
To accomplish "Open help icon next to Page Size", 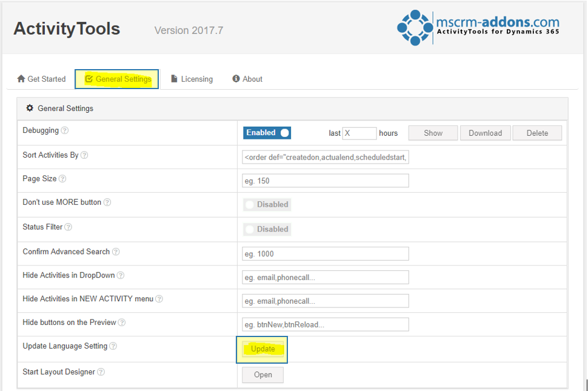I will pyautogui.click(x=62, y=179).
